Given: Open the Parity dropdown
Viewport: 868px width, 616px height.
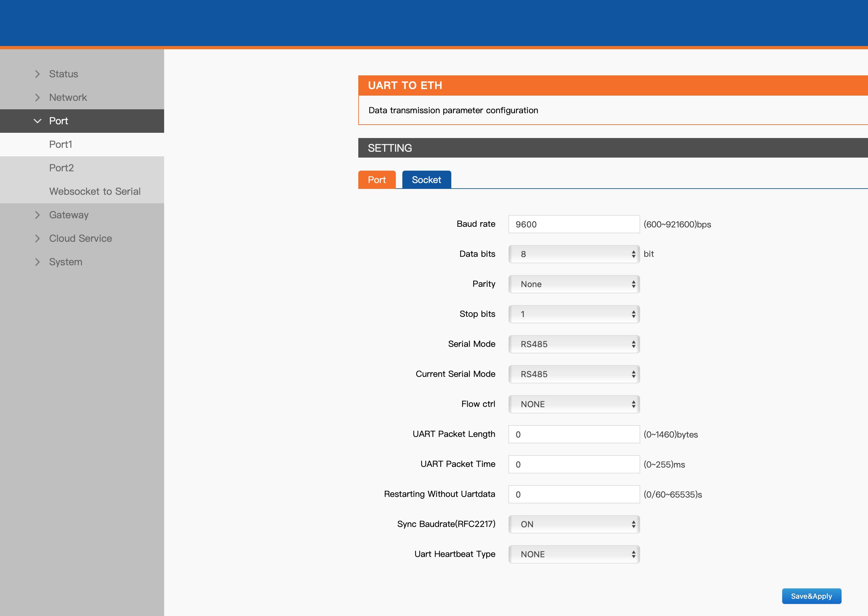Looking at the screenshot, I should [574, 284].
